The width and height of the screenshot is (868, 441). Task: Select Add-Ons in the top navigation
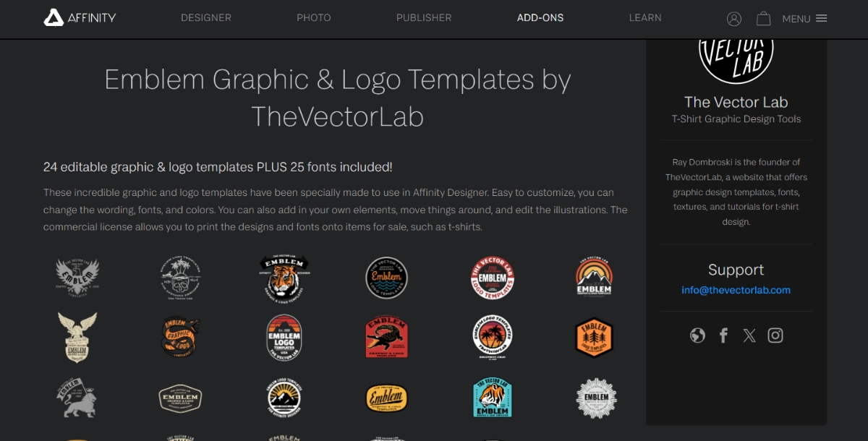pos(540,18)
